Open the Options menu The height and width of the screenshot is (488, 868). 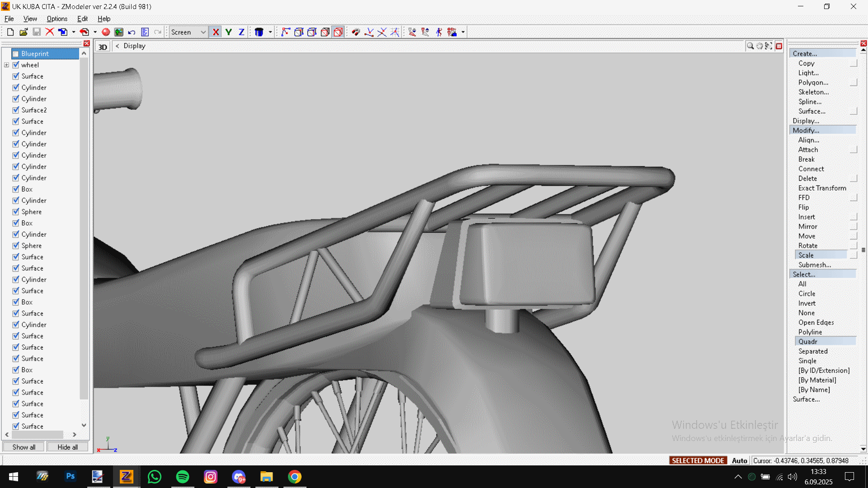(57, 19)
